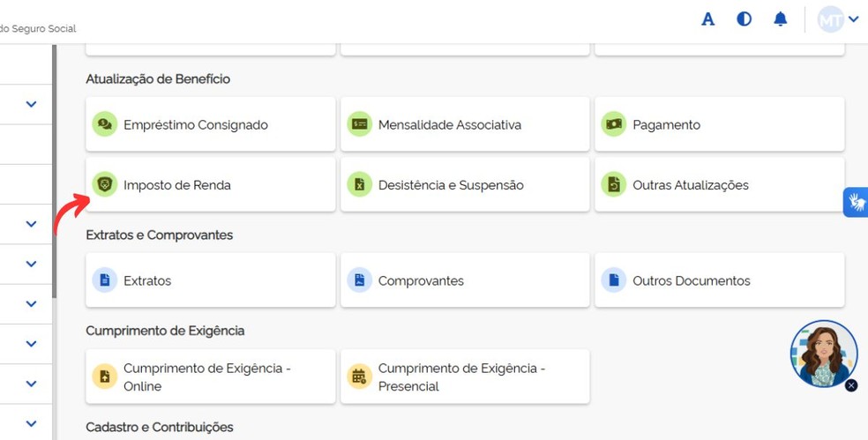Open the Extratos document icon
This screenshot has height=440, width=868.
[105, 280]
